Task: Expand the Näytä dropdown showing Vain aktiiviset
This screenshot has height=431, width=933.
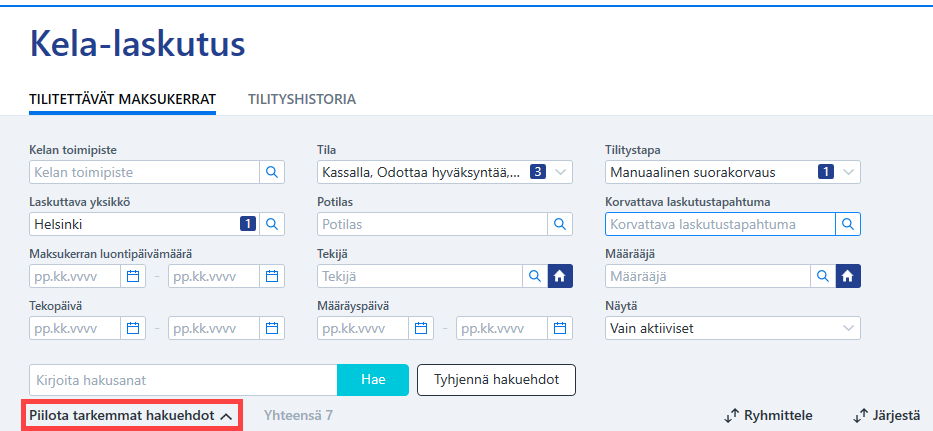Action: [x=732, y=327]
